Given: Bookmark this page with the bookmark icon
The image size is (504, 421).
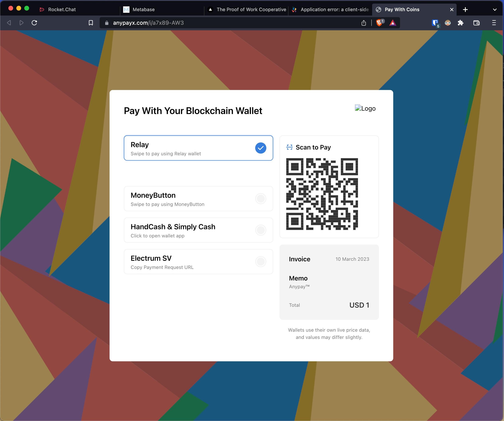Looking at the screenshot, I should (x=91, y=23).
